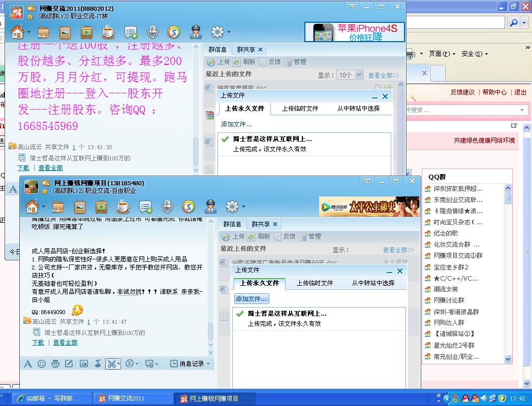Image resolution: width=532 pixels, height=406 pixels.
Task: Select 从中转站中选择 tab in lower upload dialog
Action: (x=373, y=283)
